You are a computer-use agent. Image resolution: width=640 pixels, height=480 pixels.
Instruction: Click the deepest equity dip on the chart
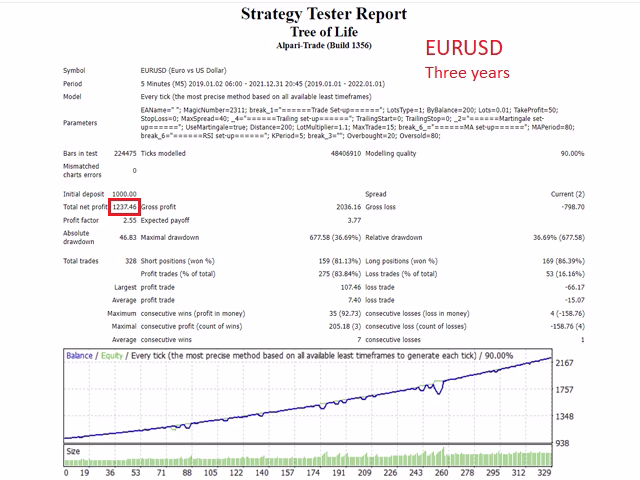click(439, 393)
